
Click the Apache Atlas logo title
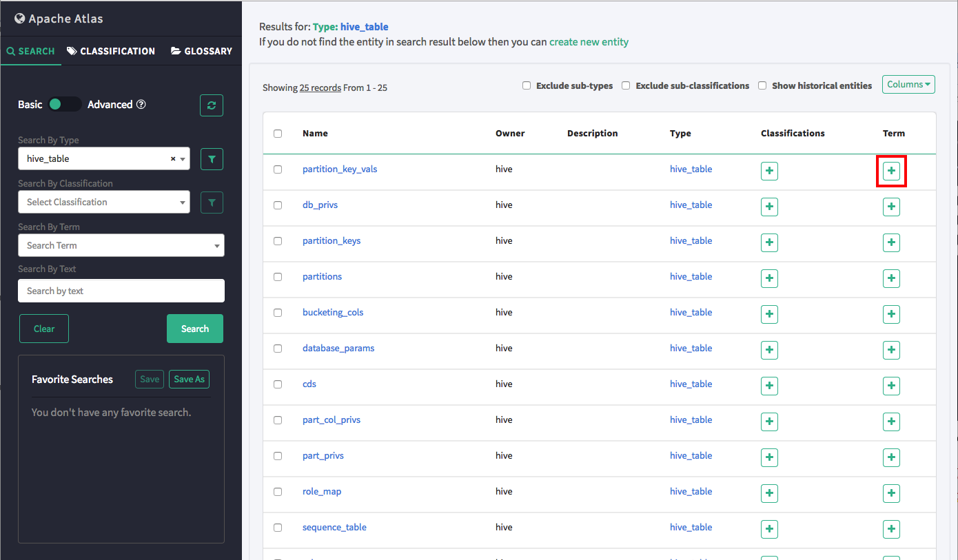[59, 19]
